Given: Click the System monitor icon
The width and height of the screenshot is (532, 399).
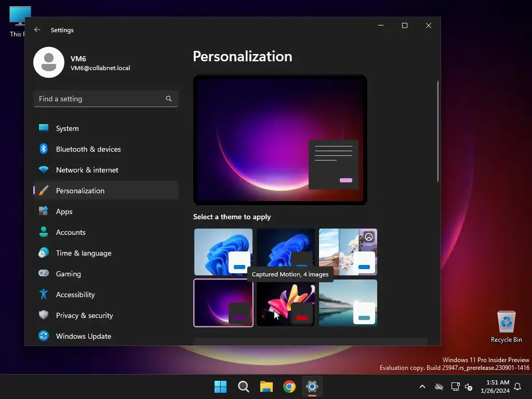Looking at the screenshot, I should pos(44,128).
